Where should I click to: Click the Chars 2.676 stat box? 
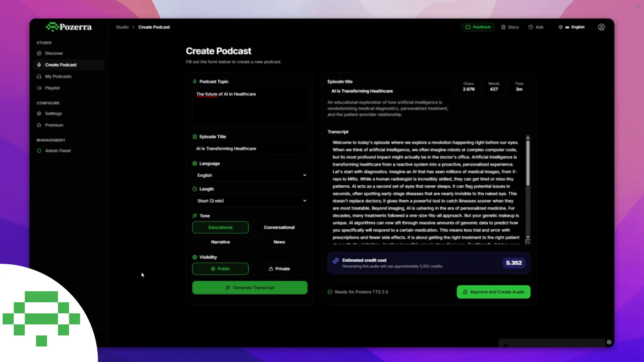pos(469,86)
